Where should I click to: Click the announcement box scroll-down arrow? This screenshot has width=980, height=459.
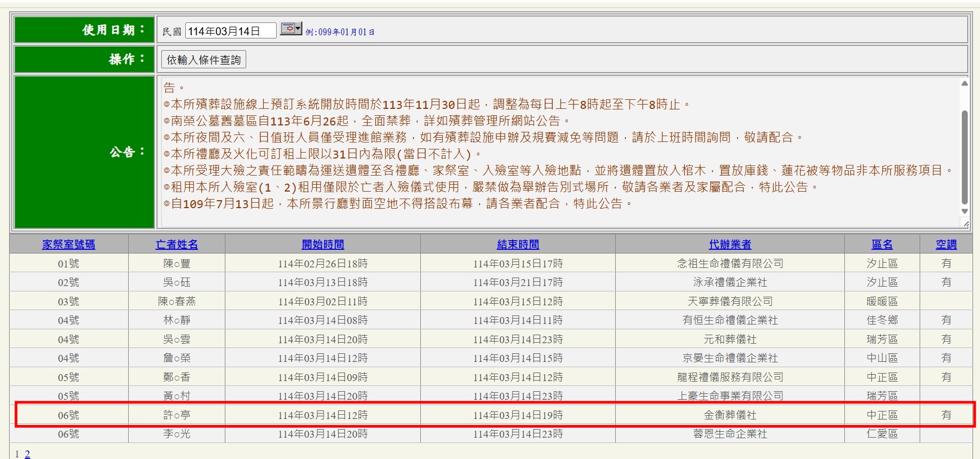tap(964, 211)
